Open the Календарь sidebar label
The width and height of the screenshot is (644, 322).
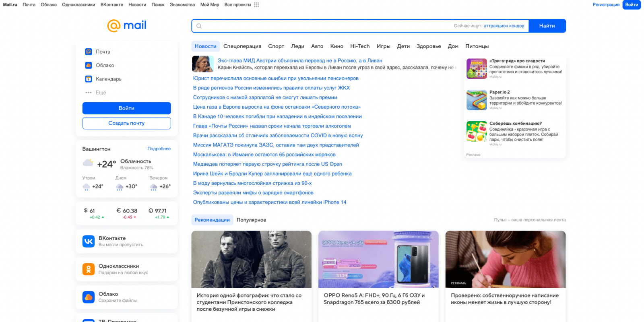pyautogui.click(x=109, y=79)
